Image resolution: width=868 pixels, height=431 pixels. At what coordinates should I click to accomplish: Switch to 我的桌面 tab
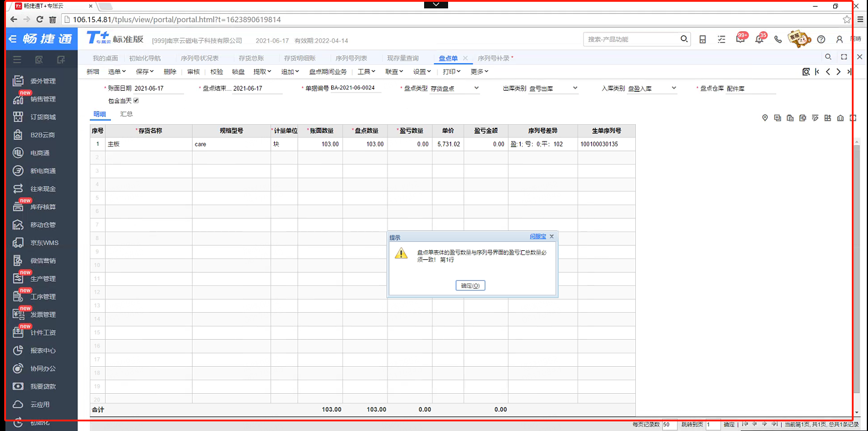coord(106,58)
